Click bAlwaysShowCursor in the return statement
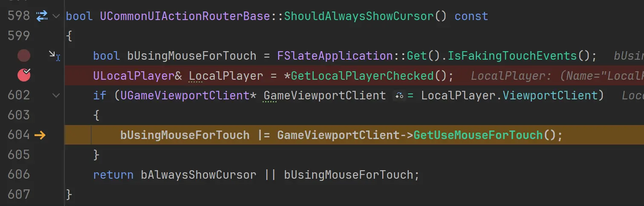Viewport: 644px width, 206px height. (x=199, y=175)
